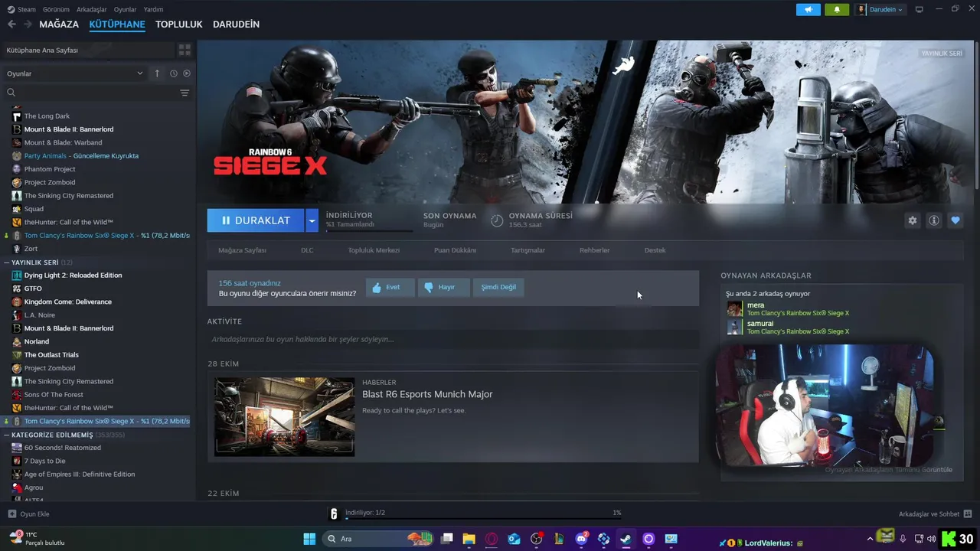
Task: Select The Long Dark in game list
Action: pos(47,116)
